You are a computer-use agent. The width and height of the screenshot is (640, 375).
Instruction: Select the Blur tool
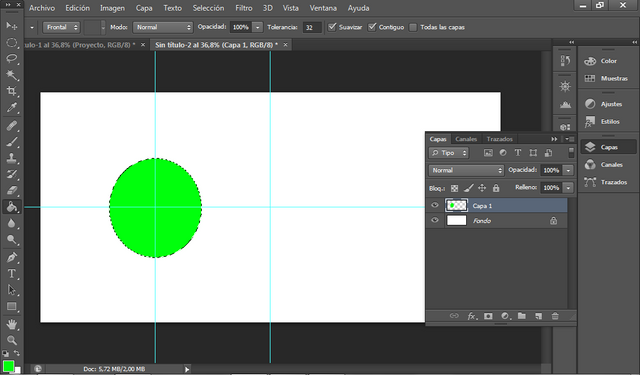coord(12,223)
